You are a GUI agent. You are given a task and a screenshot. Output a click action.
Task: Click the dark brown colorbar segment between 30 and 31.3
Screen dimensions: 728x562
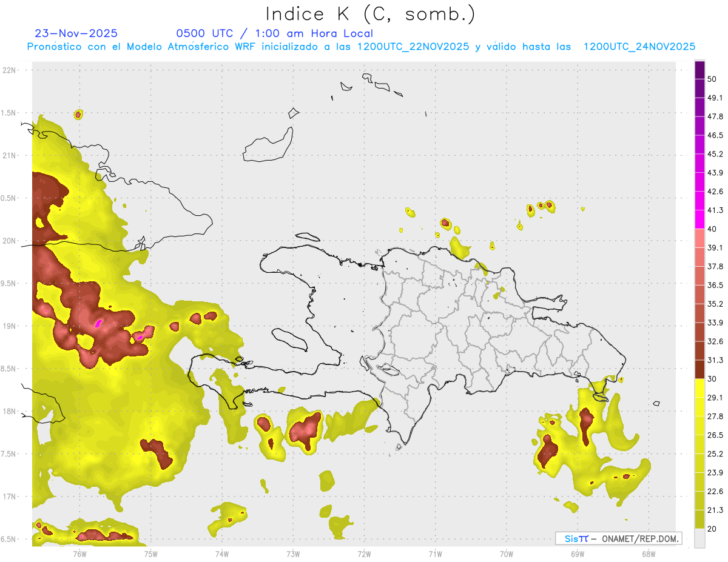point(700,369)
